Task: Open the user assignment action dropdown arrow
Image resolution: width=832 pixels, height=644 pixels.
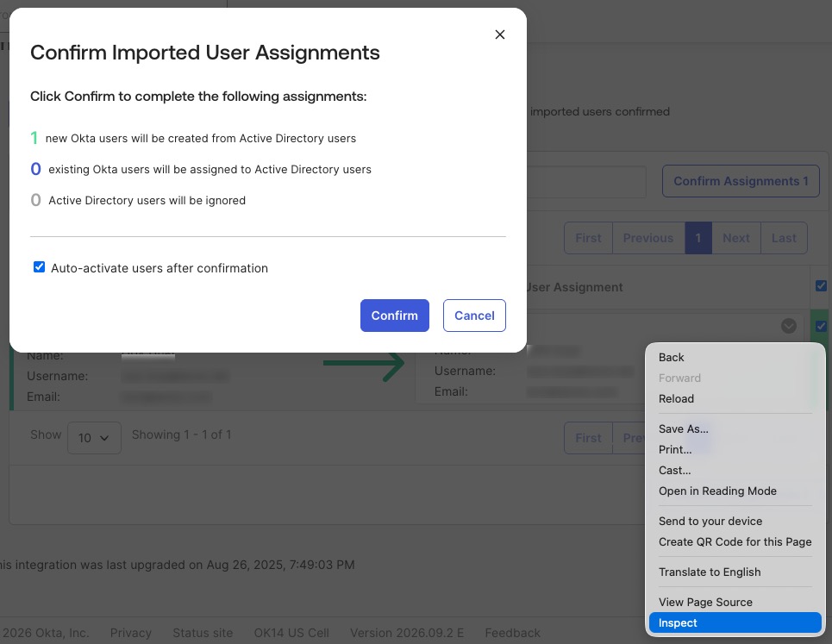Action: 789,326
